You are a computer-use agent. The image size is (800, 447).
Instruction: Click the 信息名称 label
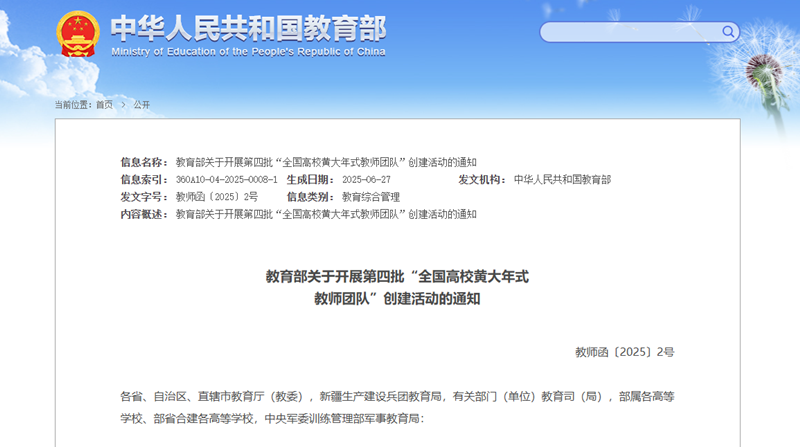coord(144,162)
